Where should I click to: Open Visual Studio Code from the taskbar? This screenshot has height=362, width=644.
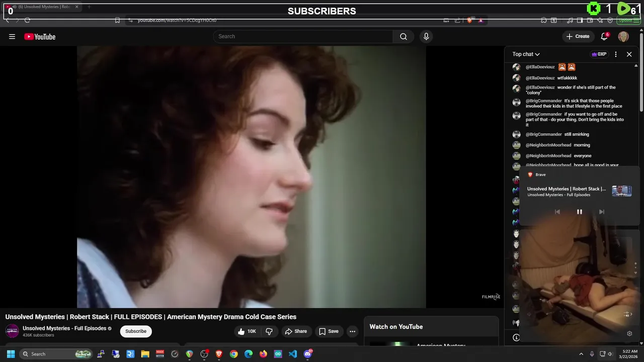pyautogui.click(x=293, y=354)
